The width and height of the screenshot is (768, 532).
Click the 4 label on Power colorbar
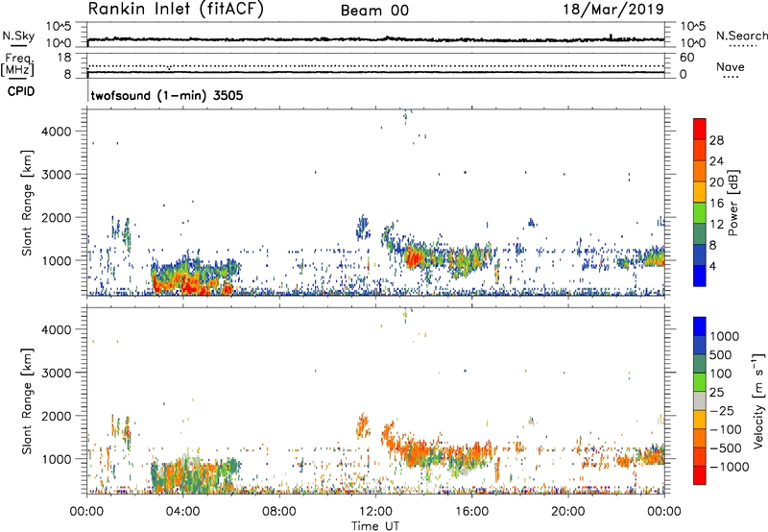tap(713, 267)
